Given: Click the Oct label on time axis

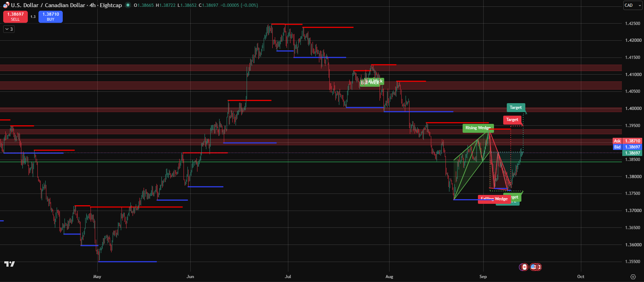Looking at the screenshot, I should [x=581, y=277].
